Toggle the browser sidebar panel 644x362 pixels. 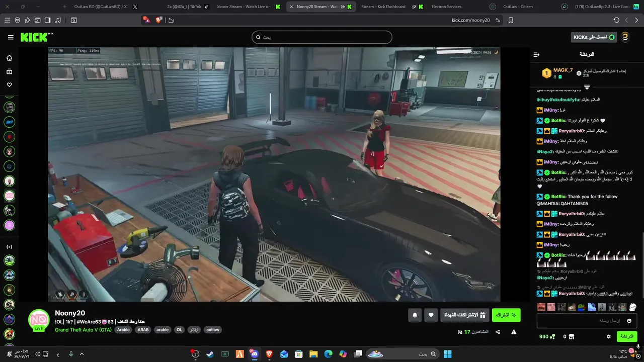[x=47, y=20]
